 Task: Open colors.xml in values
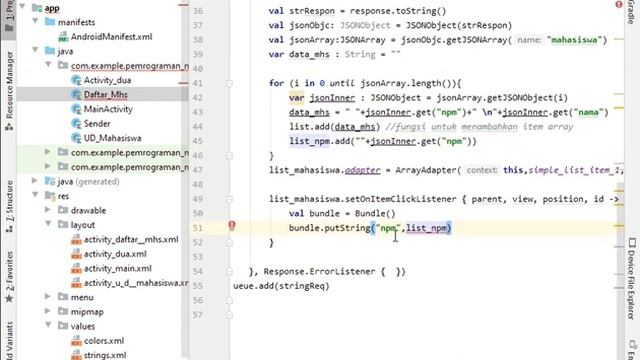(x=104, y=341)
